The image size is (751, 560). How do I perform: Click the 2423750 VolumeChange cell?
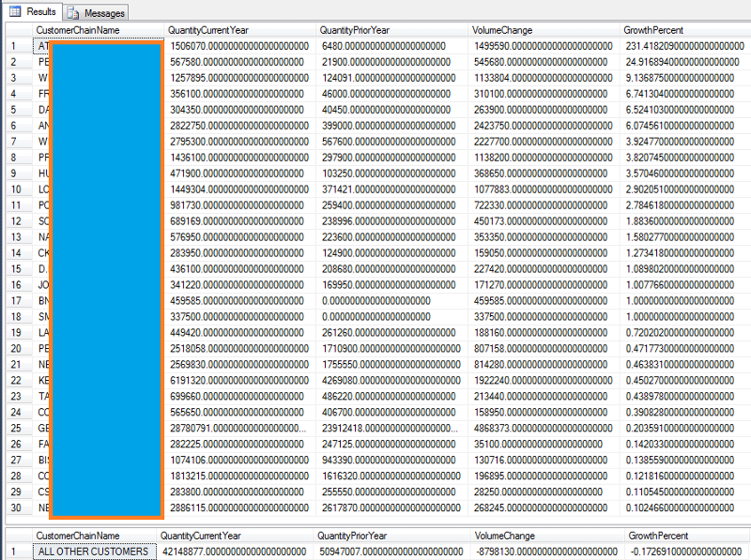pyautogui.click(x=544, y=126)
